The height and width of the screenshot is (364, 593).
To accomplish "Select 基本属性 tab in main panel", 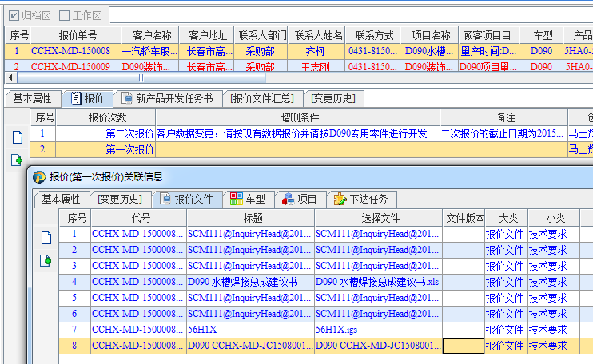I will pyautogui.click(x=32, y=98).
